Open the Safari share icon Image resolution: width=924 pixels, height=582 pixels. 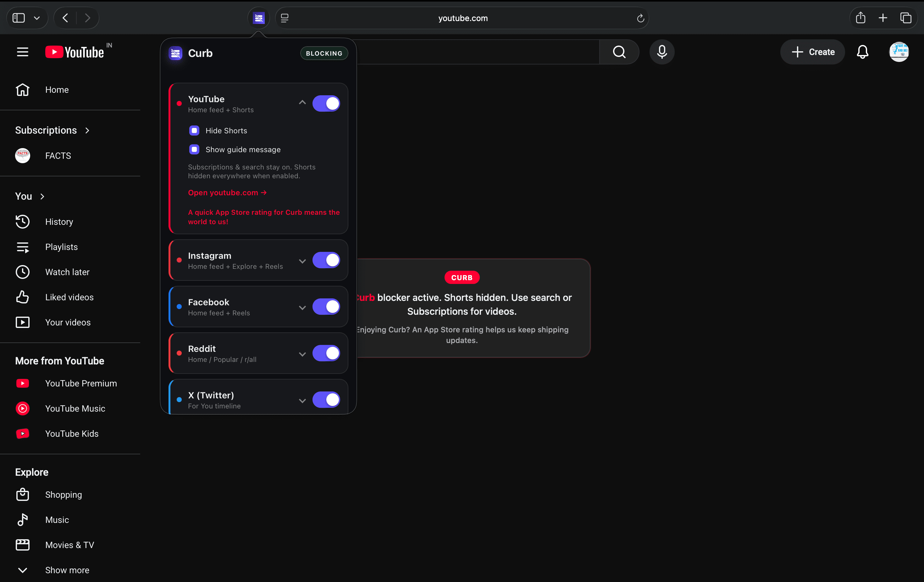860,18
